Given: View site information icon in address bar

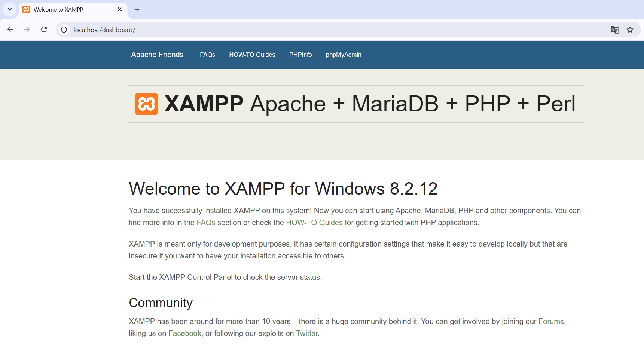Looking at the screenshot, I should click(x=64, y=30).
